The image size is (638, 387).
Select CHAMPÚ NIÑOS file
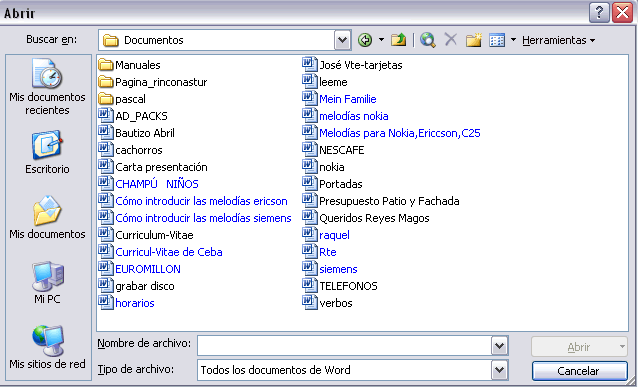[149, 184]
